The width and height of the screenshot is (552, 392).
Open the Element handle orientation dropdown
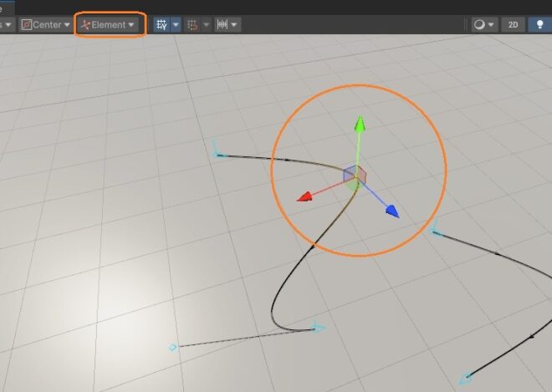108,24
